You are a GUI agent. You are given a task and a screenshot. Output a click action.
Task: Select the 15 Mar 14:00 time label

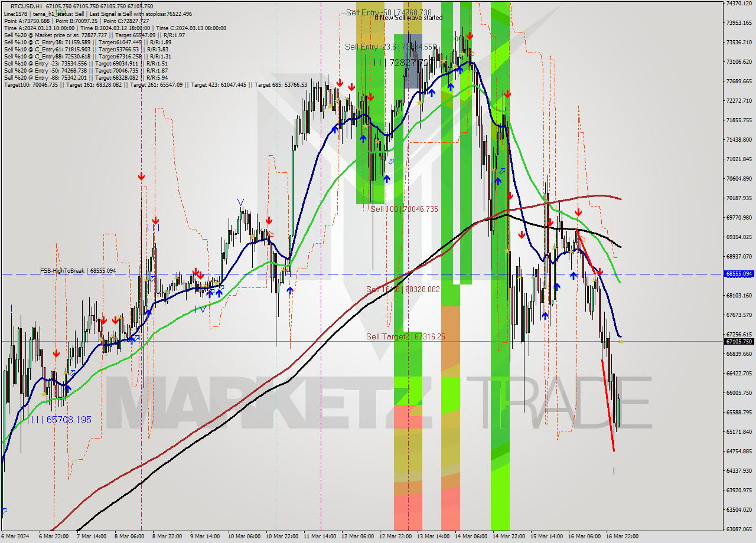coord(546,537)
